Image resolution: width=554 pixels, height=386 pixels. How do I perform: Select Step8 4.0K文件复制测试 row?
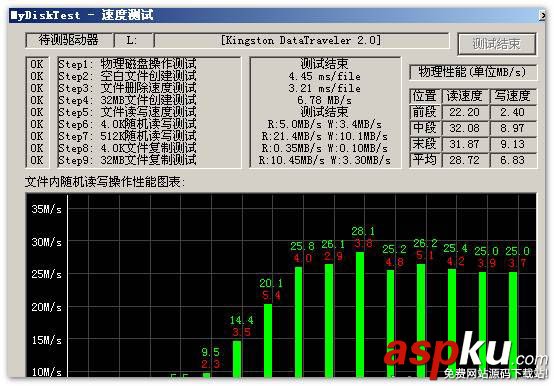[127, 148]
